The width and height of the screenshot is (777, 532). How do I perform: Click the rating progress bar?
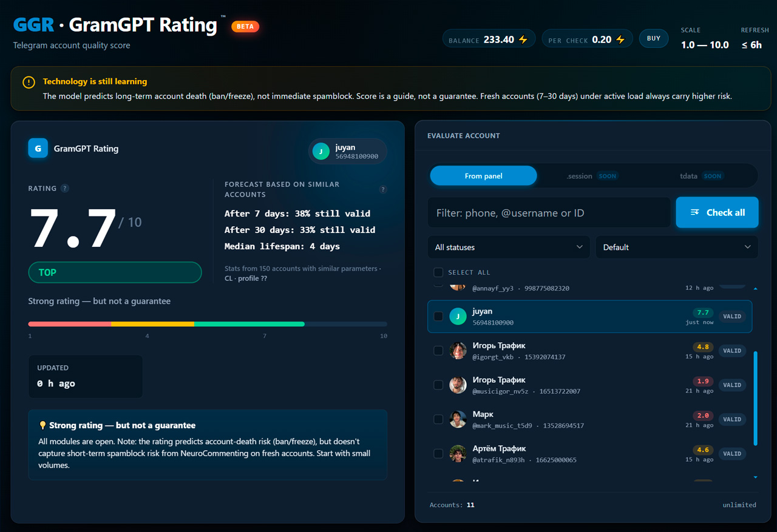point(208,324)
